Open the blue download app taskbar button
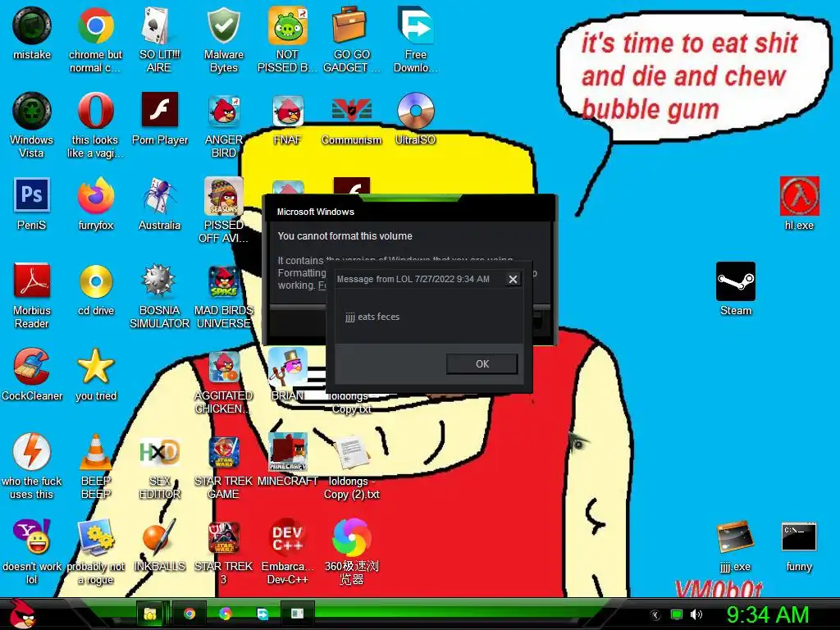840x630 pixels. 262,614
